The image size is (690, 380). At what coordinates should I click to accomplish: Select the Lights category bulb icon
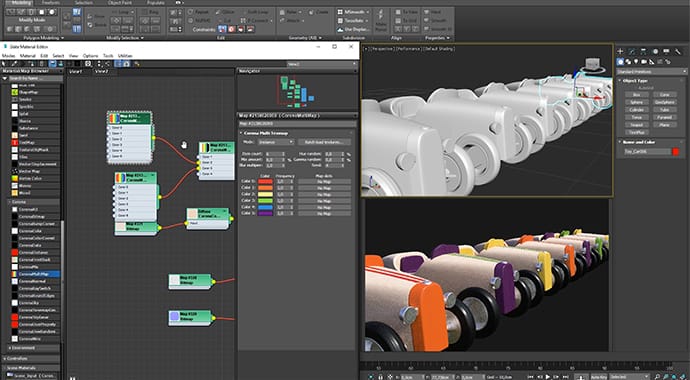pos(636,62)
